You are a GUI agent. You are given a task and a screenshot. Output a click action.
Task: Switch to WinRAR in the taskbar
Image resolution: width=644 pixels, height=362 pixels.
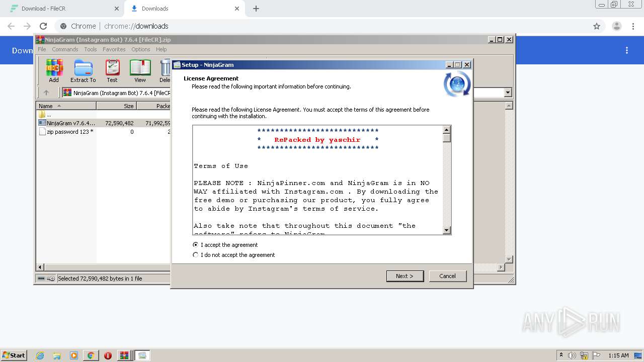click(124, 355)
